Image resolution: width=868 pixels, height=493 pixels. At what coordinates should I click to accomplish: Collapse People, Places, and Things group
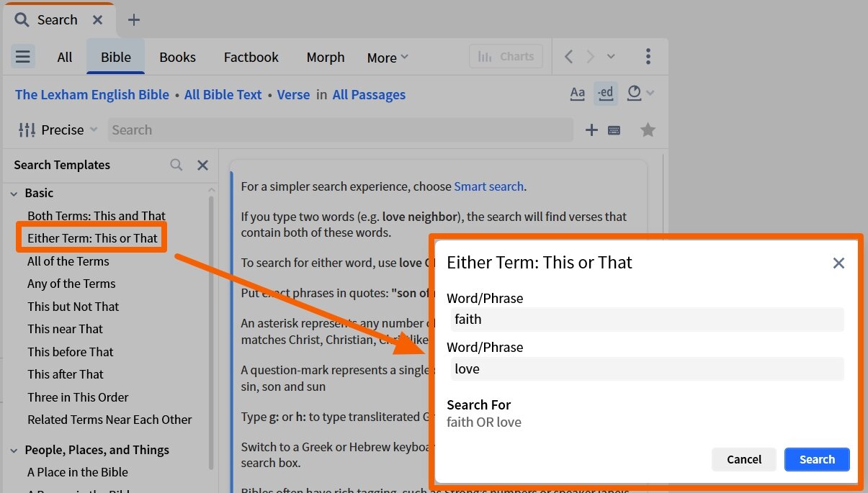(x=14, y=450)
